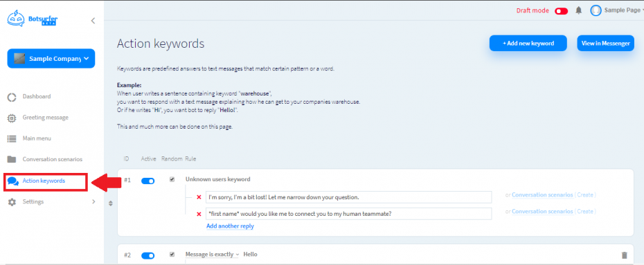Click the reorder handle beside keyword #1
The height and width of the screenshot is (265, 644).
[x=111, y=203]
